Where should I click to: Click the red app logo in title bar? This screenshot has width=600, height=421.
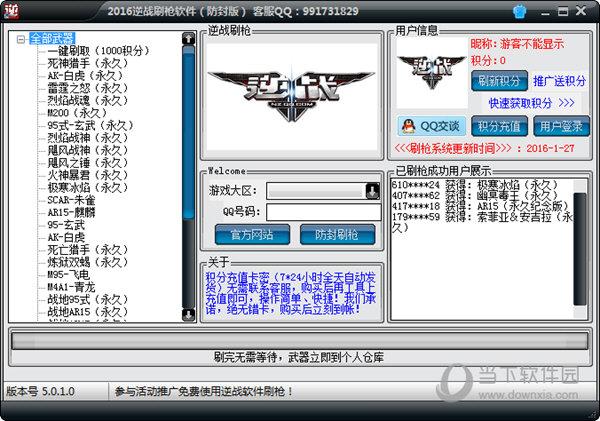11,11
